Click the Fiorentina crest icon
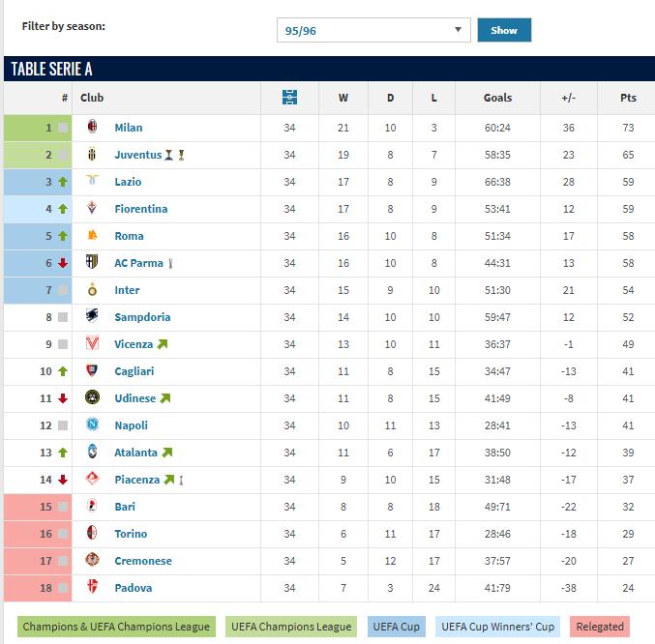655x644 pixels. (93, 209)
